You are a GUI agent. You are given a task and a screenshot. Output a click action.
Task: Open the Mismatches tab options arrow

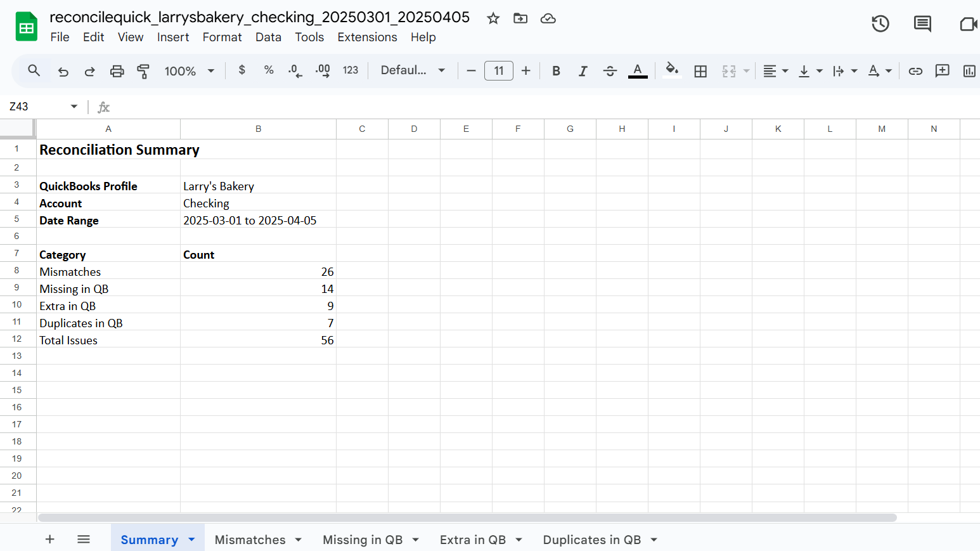298,540
